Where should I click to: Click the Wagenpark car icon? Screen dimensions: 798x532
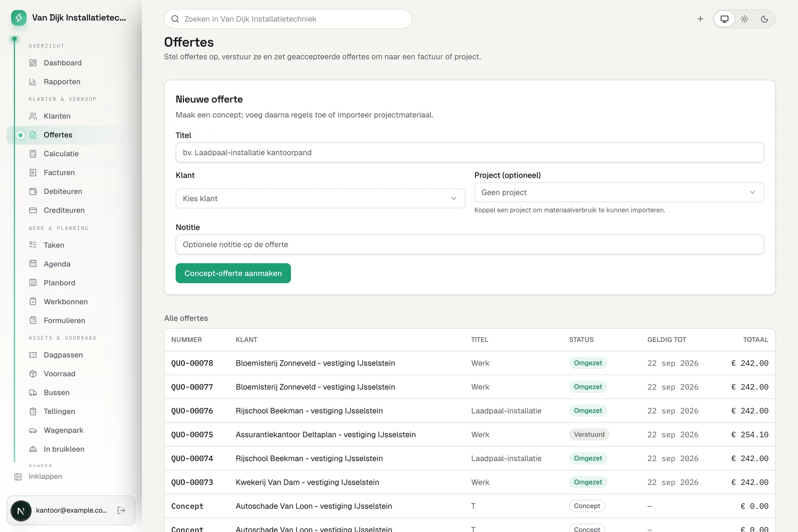[x=33, y=430]
